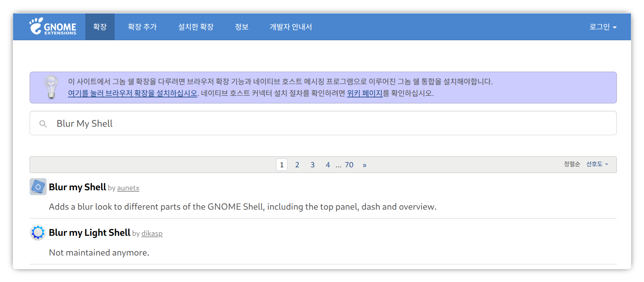Focus the Blur My Shell search field
This screenshot has width=644, height=282.
[323, 123]
